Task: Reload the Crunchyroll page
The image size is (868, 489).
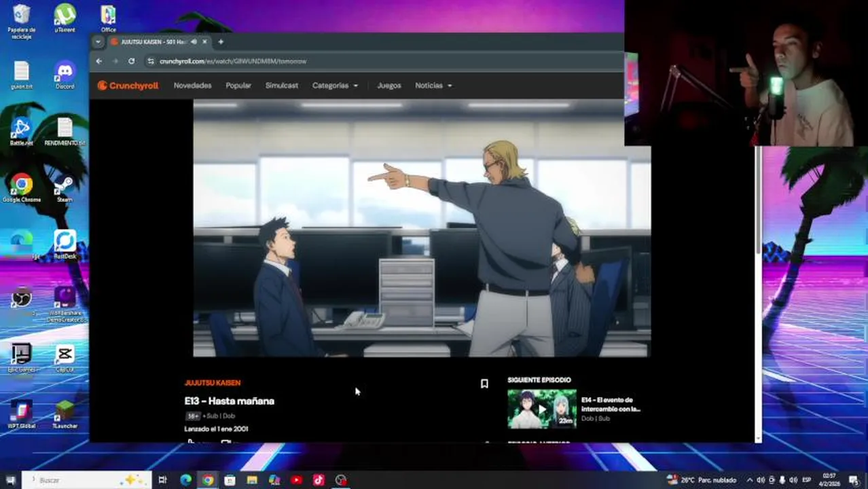Action: [131, 61]
